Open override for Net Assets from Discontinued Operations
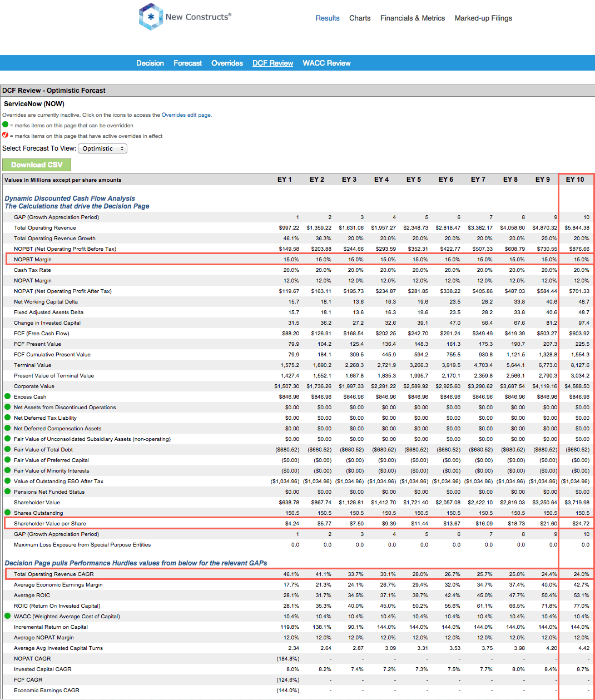Viewport: 595px width, 700px height. coord(8,407)
